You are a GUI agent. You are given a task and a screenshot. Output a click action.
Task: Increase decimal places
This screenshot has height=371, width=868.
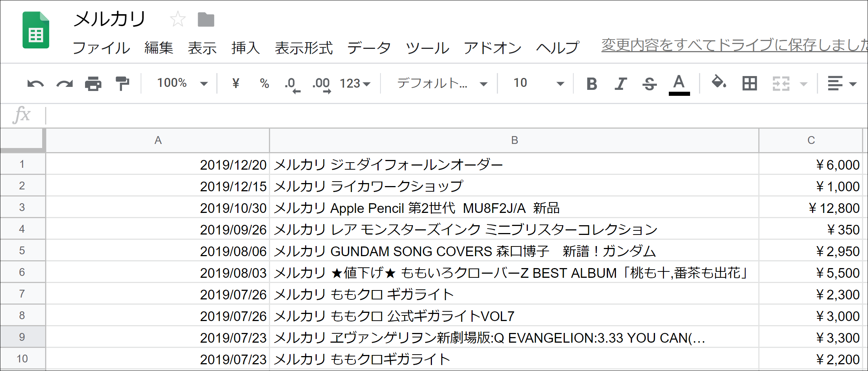tap(322, 85)
